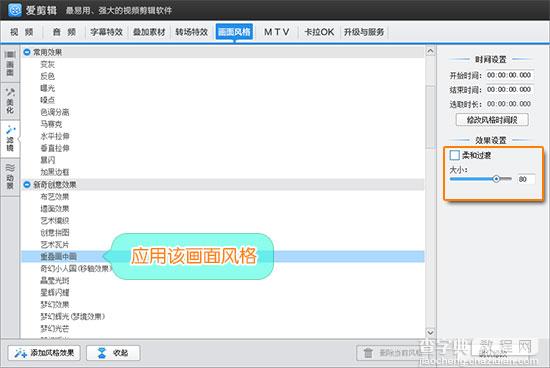Open the 字幕特效 tab

107,32
